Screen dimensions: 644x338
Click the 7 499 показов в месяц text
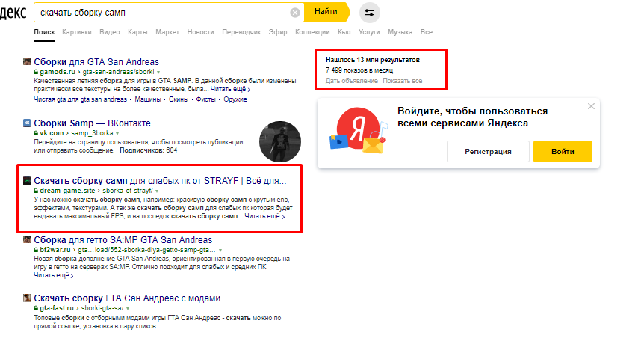(359, 70)
